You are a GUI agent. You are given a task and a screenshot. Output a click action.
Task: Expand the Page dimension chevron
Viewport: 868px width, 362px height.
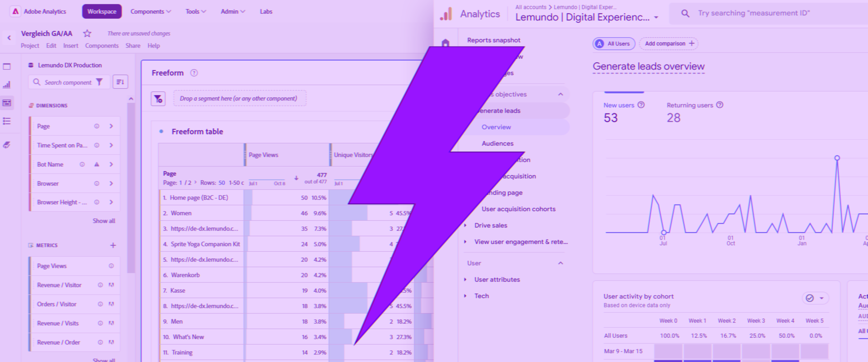point(111,126)
